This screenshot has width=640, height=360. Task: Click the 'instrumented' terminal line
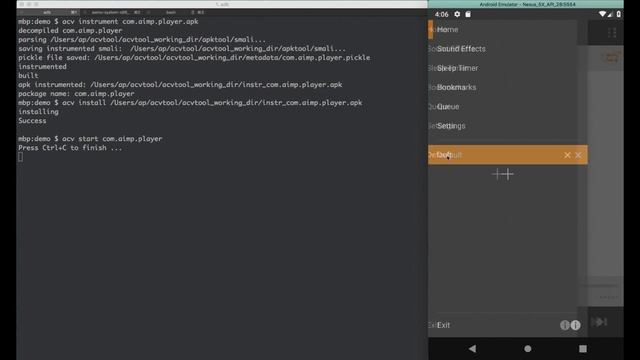42,67
